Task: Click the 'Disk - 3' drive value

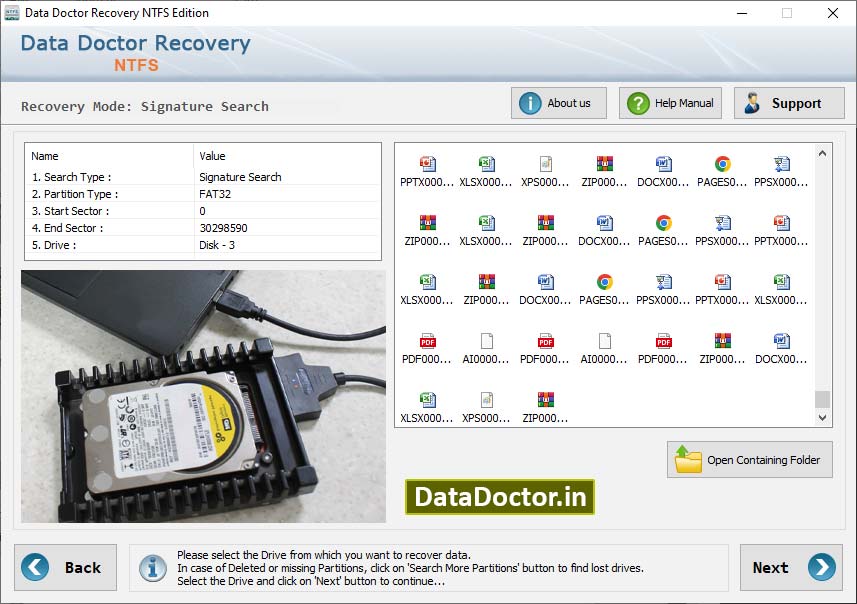Action: [x=216, y=245]
